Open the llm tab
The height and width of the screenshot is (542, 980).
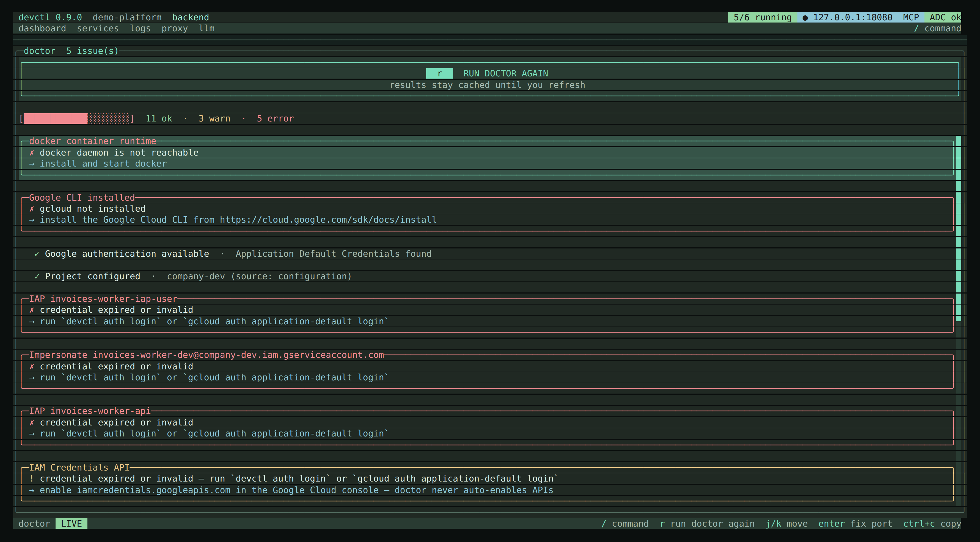[x=207, y=29]
